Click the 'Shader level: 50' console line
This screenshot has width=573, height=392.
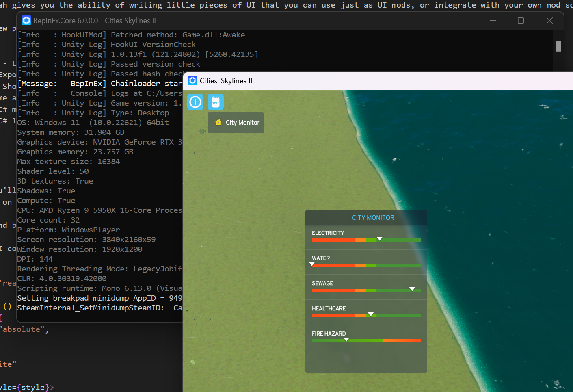53,171
